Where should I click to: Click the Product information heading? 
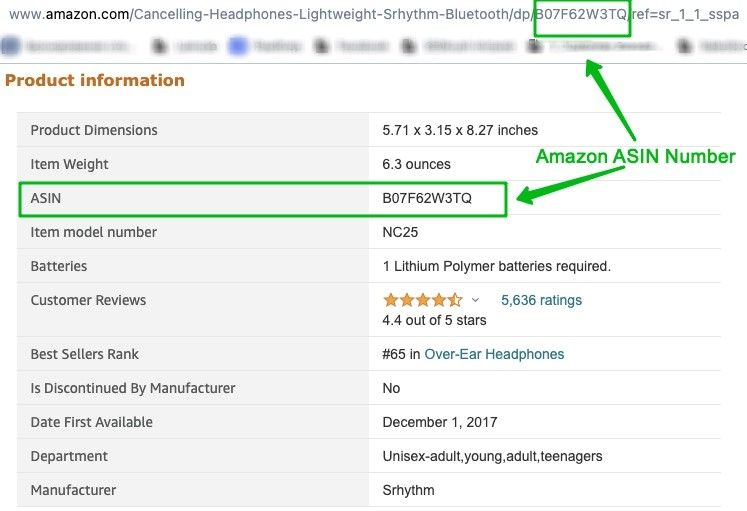pos(95,80)
